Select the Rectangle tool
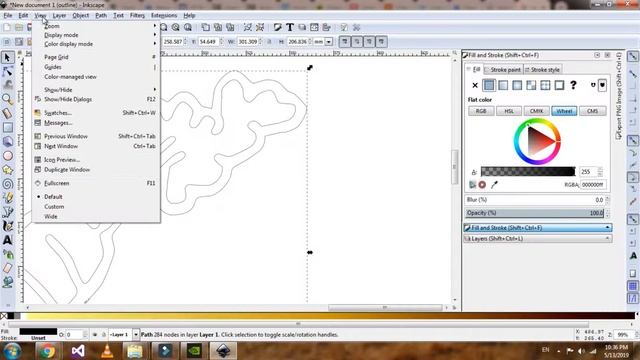640x360 pixels. tap(7, 128)
